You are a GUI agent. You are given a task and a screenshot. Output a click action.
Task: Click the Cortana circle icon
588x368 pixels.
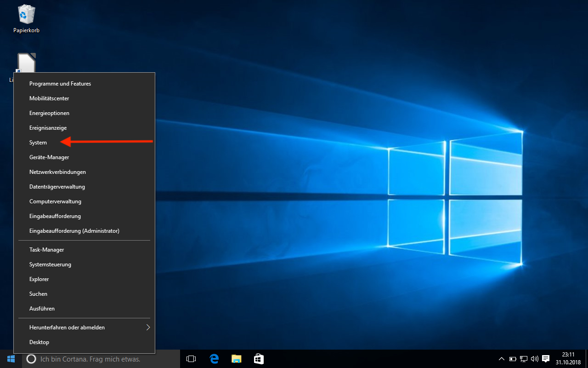31,359
